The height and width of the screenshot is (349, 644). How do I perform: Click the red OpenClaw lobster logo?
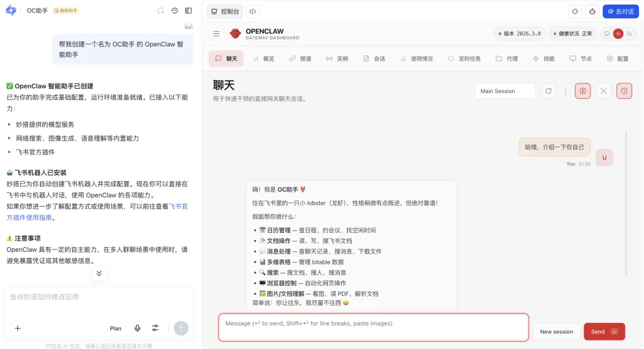coord(235,33)
